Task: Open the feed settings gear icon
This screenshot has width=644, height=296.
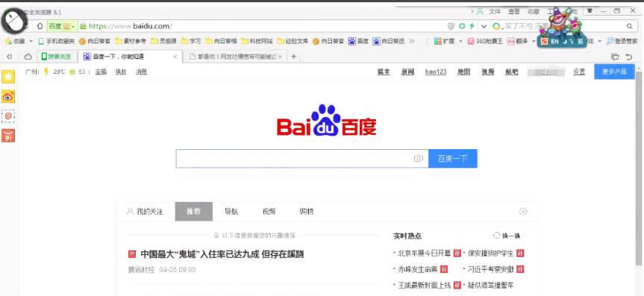Action: click(x=523, y=212)
